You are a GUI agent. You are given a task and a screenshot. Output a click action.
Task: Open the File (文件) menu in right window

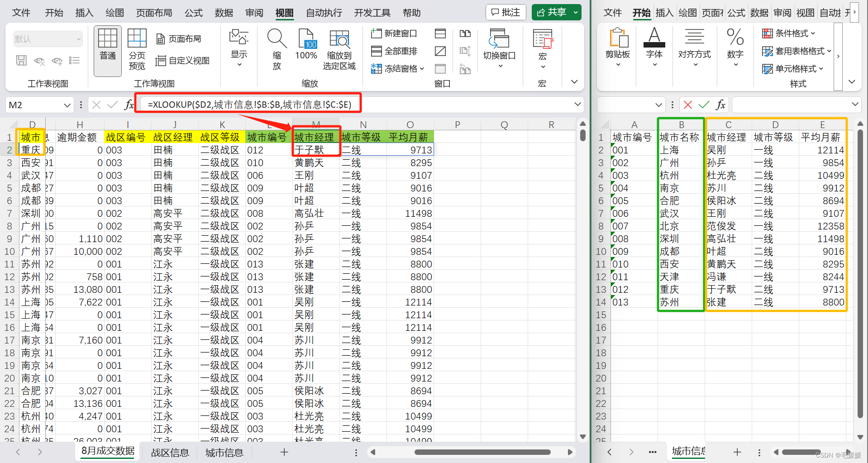613,13
